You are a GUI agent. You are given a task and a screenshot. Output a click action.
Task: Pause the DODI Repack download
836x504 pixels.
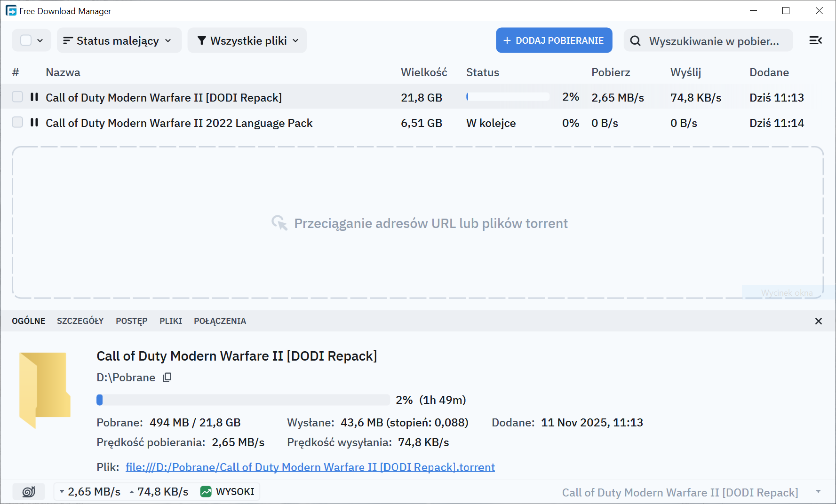[34, 97]
